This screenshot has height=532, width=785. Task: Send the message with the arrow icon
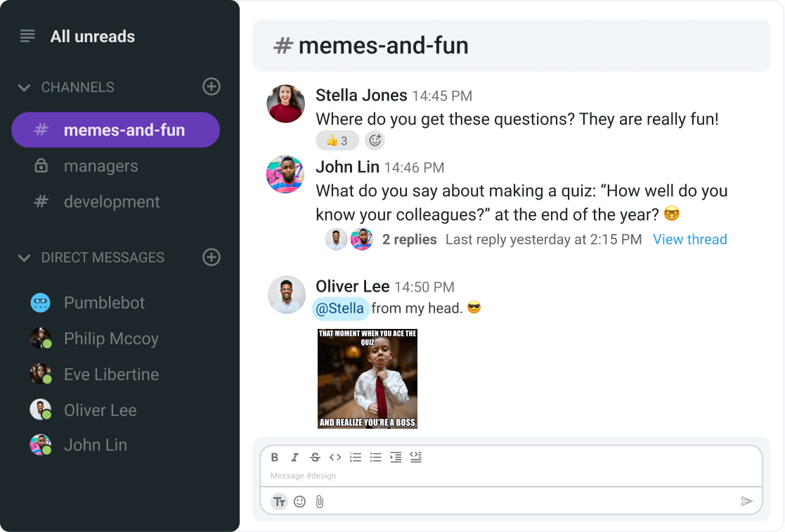(747, 501)
